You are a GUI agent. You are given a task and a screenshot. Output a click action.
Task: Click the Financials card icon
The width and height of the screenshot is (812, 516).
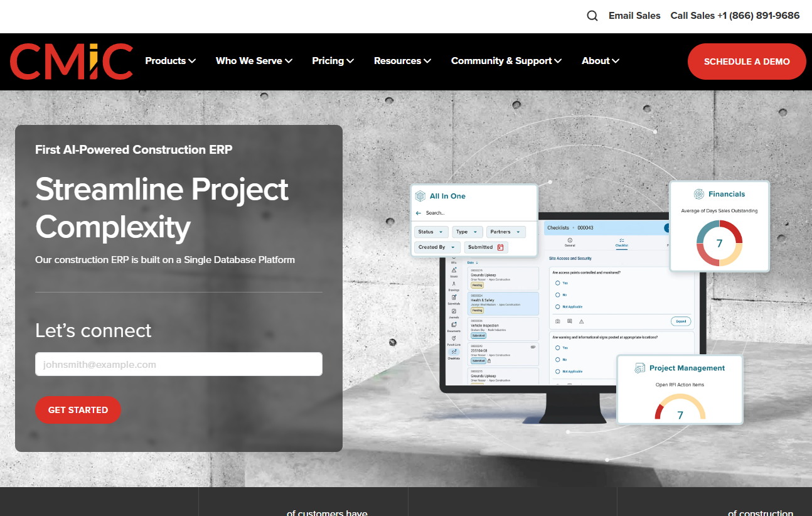pyautogui.click(x=699, y=194)
